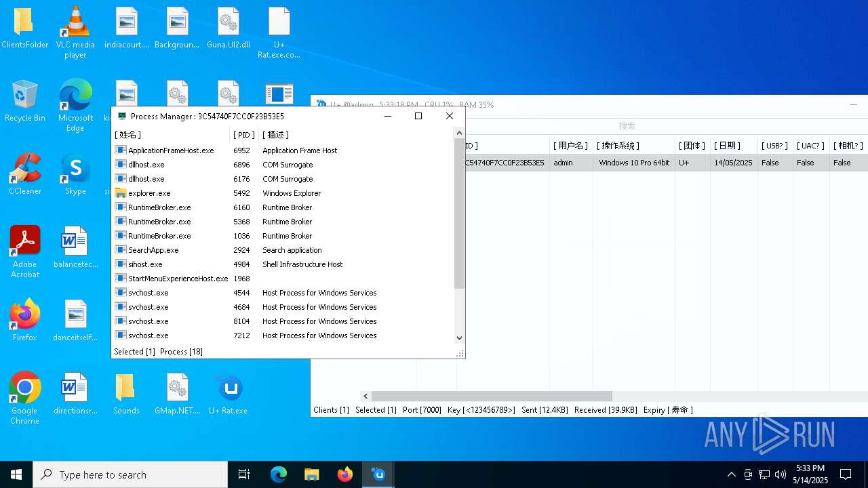Open the Recycle Bin icon
This screenshot has width=868, height=488.
tap(25, 102)
